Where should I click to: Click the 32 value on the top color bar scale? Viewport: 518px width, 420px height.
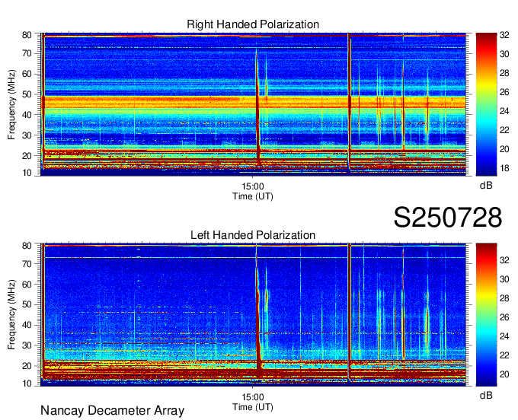504,35
